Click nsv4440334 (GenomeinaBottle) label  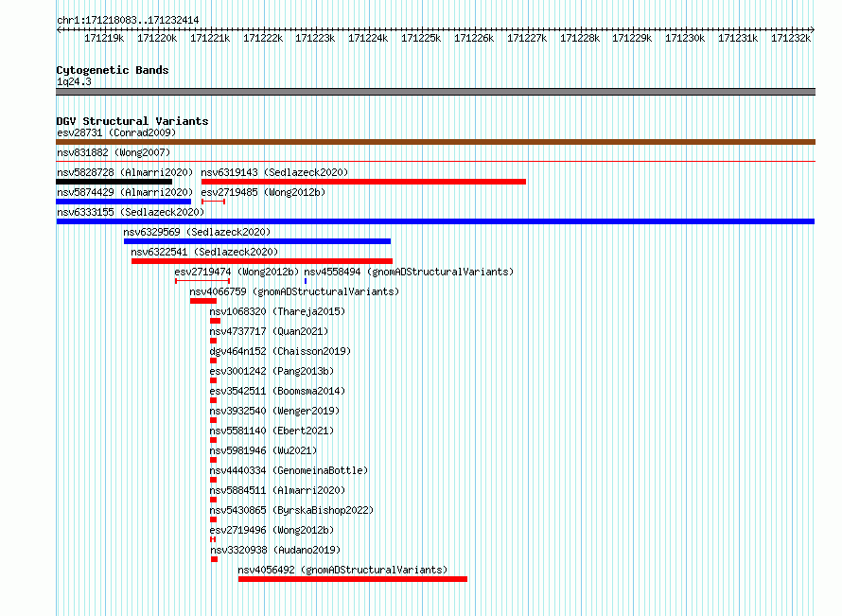pyautogui.click(x=289, y=470)
